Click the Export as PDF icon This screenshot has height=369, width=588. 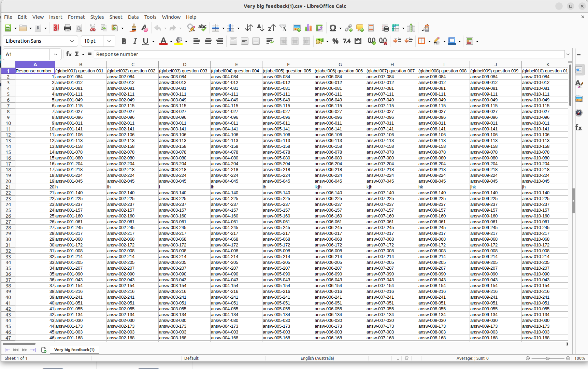coord(56,28)
